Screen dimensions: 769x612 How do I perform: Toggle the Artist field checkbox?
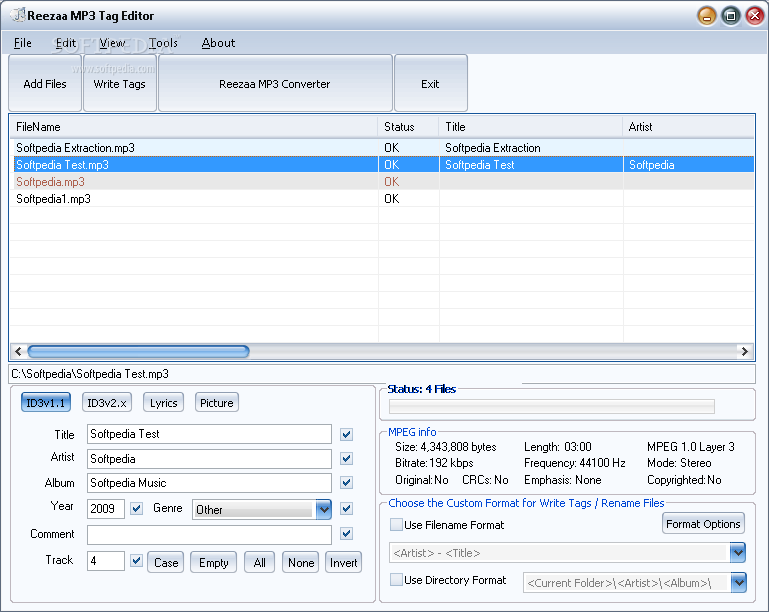pyautogui.click(x=346, y=458)
